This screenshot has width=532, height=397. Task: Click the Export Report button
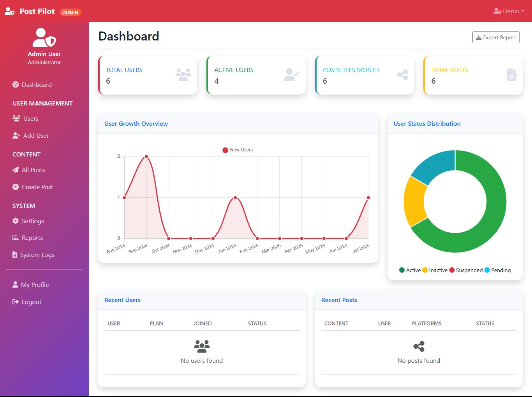(x=496, y=37)
